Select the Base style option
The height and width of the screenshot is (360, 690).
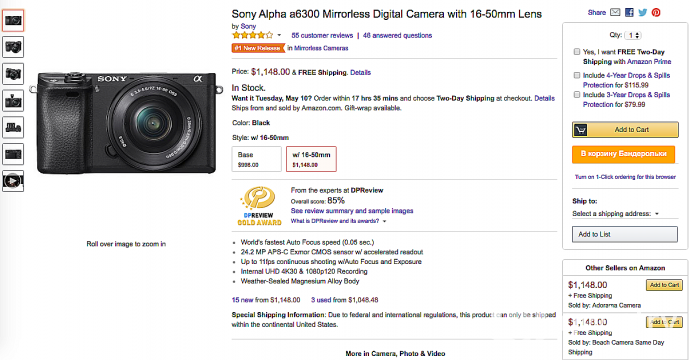(x=257, y=159)
